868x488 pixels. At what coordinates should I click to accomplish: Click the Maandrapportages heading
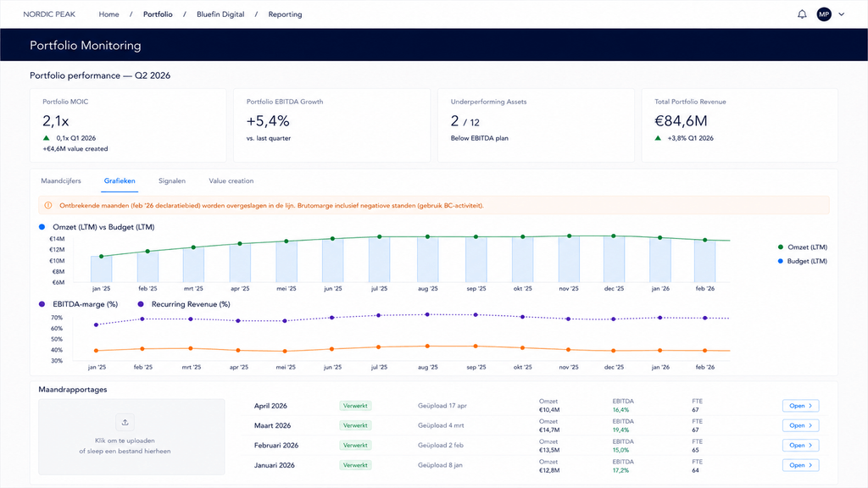73,390
